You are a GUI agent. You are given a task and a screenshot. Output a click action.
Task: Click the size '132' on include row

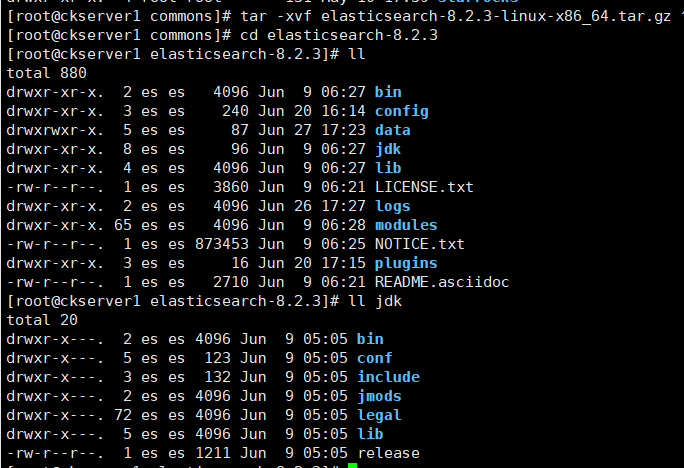point(217,377)
